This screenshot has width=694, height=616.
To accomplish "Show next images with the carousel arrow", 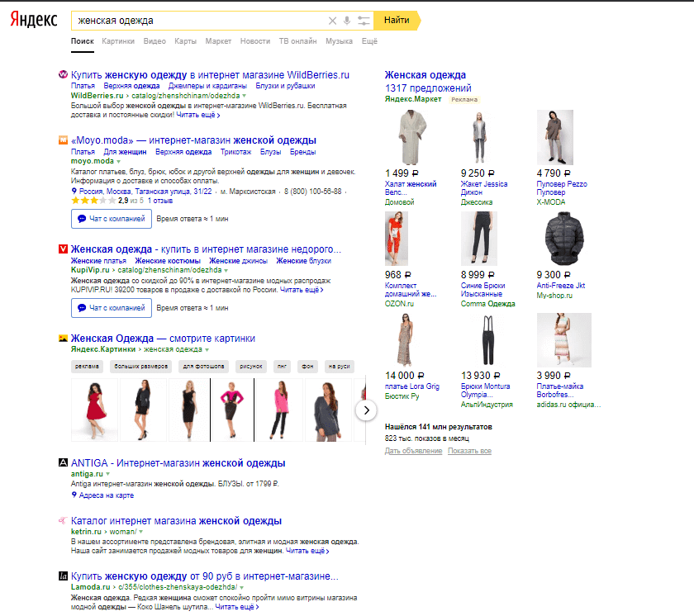I will pos(366,410).
